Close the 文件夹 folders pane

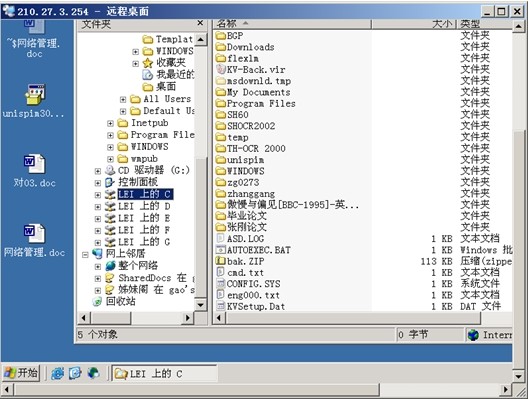(200, 23)
